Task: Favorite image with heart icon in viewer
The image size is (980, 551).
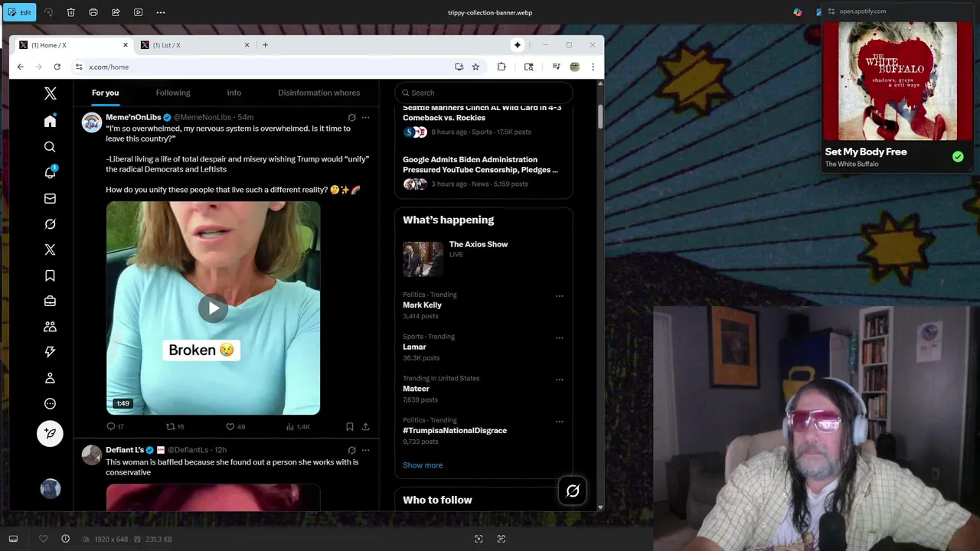Action: [x=43, y=539]
